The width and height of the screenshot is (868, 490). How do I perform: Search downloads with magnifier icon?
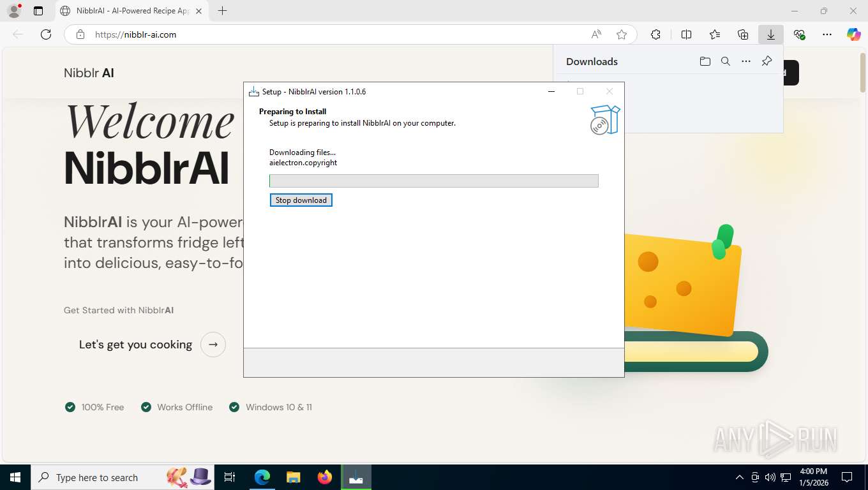point(725,61)
